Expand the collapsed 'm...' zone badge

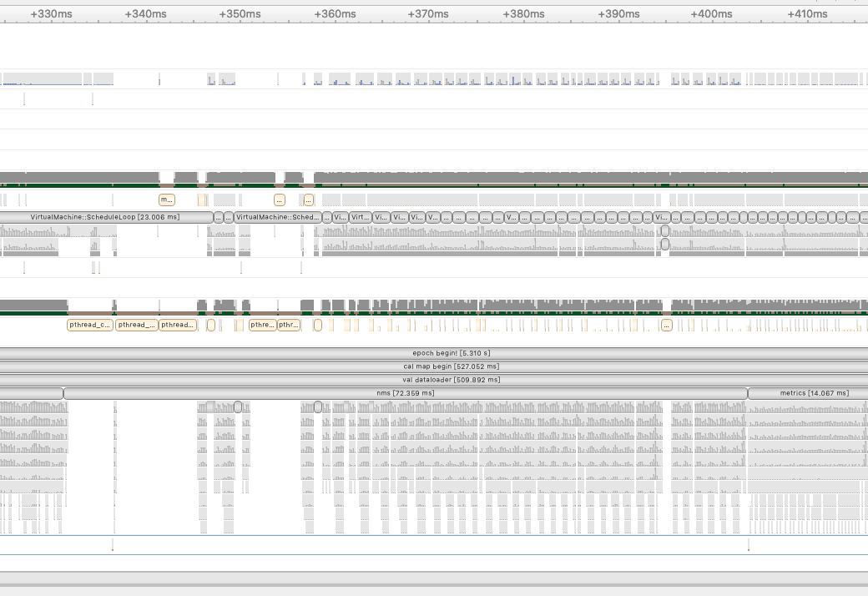pyautogui.click(x=167, y=200)
